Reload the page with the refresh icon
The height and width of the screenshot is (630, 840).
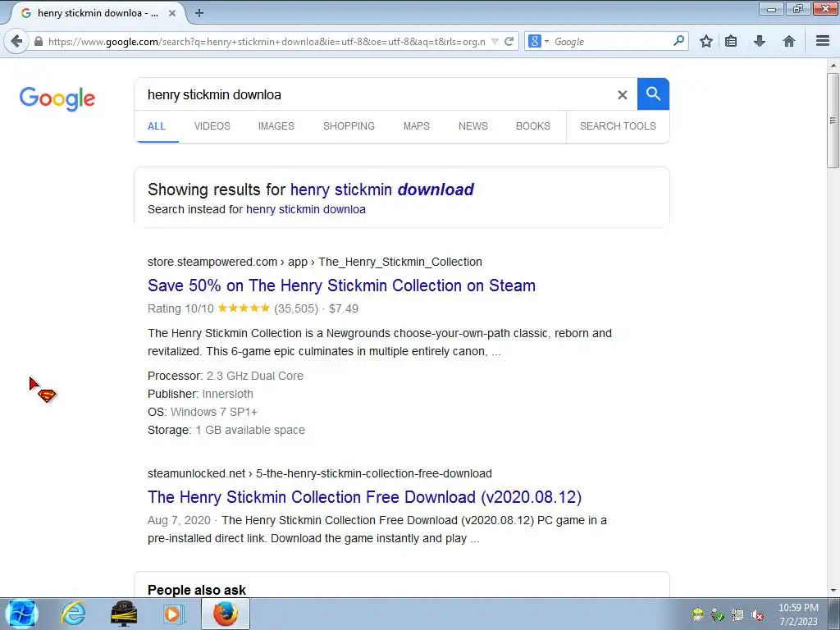(x=509, y=41)
